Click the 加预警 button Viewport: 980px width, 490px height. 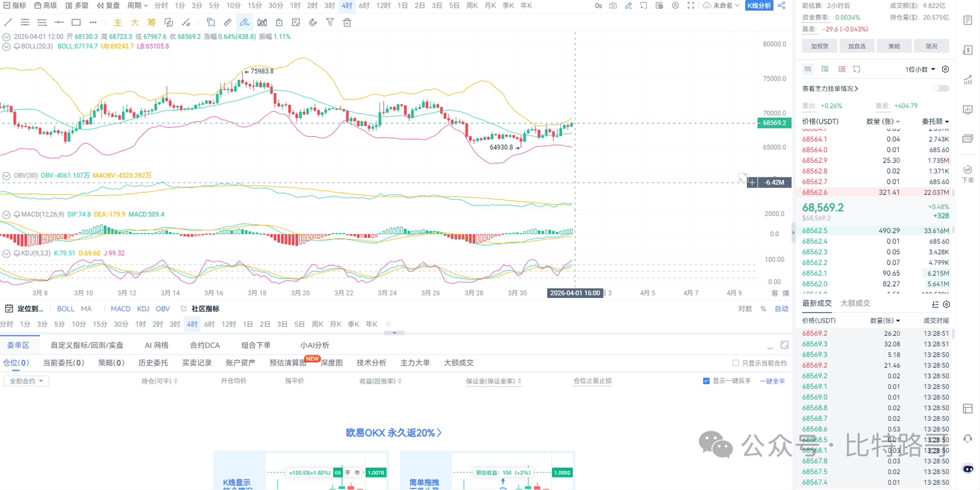[x=820, y=46]
